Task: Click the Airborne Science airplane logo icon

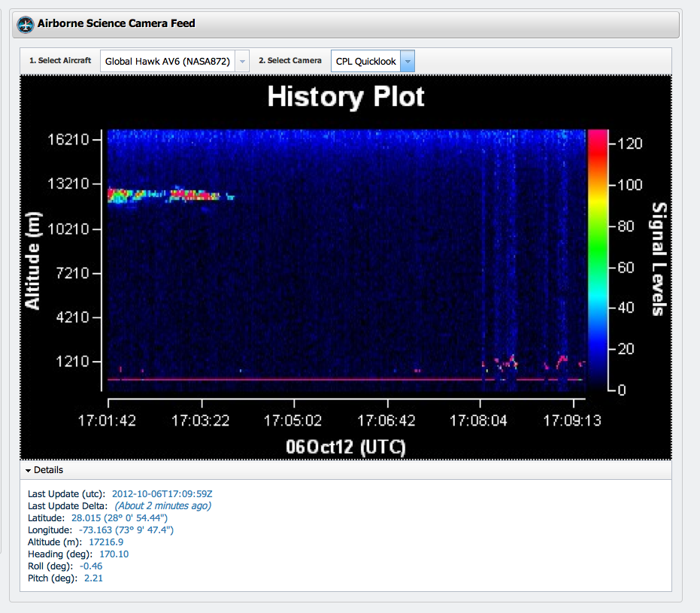Action: (26, 24)
